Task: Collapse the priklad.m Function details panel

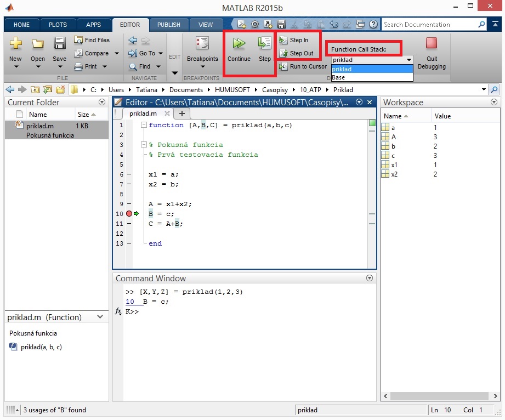Action: [99, 317]
